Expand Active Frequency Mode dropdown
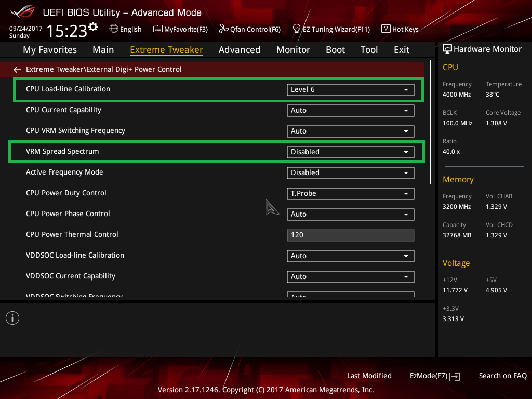Image resolution: width=532 pixels, height=399 pixels. 351,172
